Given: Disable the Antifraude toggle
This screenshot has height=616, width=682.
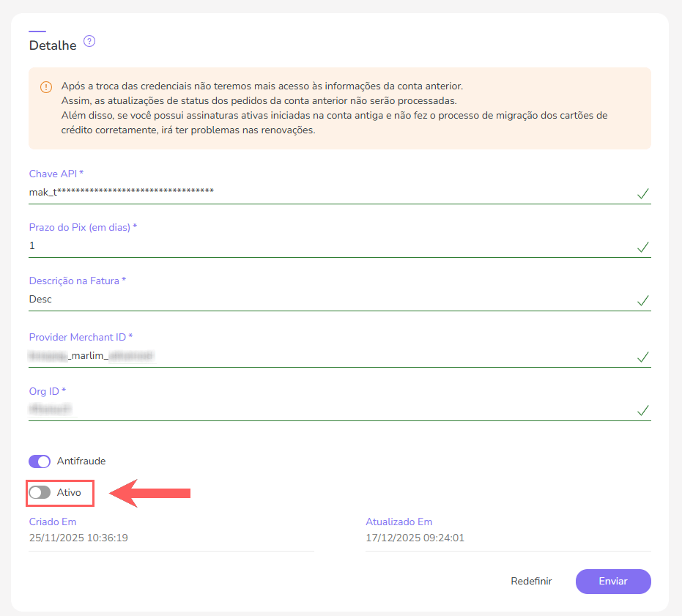Looking at the screenshot, I should tap(40, 461).
